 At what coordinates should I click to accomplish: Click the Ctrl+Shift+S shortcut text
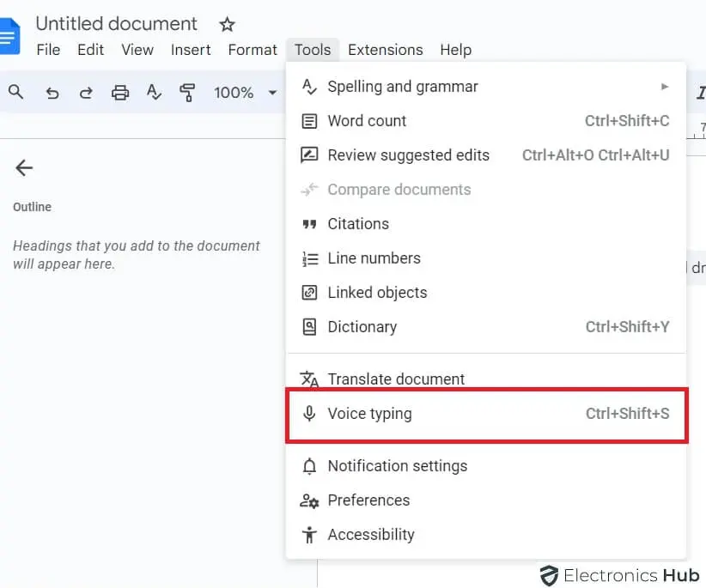tap(627, 414)
